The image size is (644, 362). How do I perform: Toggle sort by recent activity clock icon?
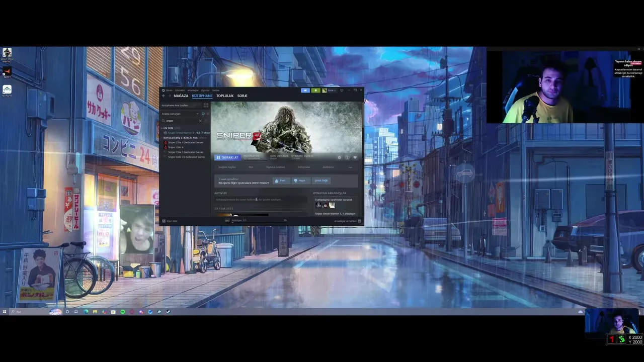tap(203, 114)
